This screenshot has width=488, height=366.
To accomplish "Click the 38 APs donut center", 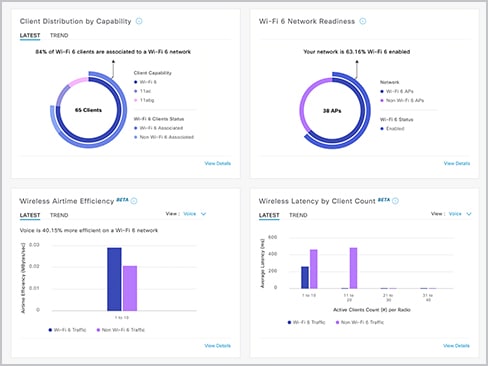I will [332, 111].
